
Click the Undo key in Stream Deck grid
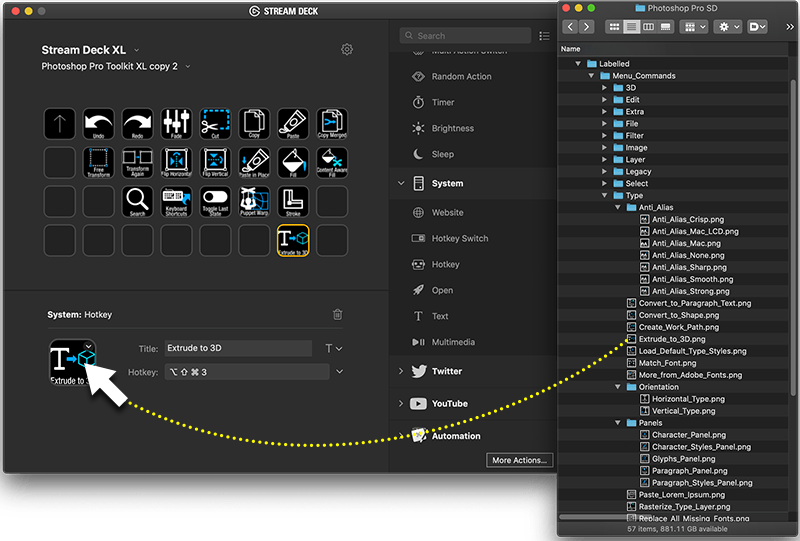[x=98, y=124]
